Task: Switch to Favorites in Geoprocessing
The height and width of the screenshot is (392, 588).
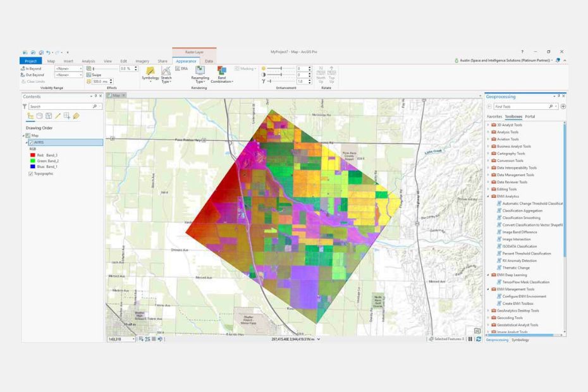Action: coord(494,117)
